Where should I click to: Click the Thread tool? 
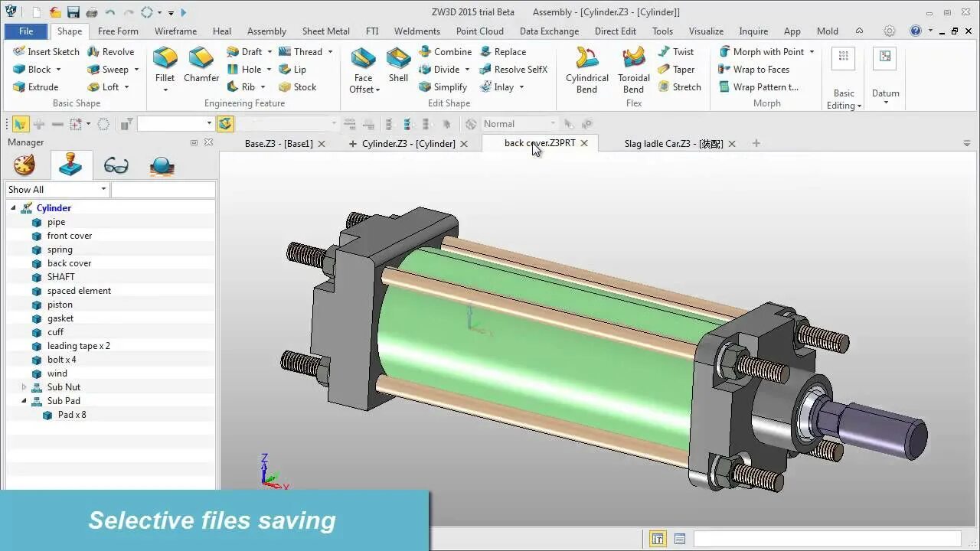tap(300, 52)
